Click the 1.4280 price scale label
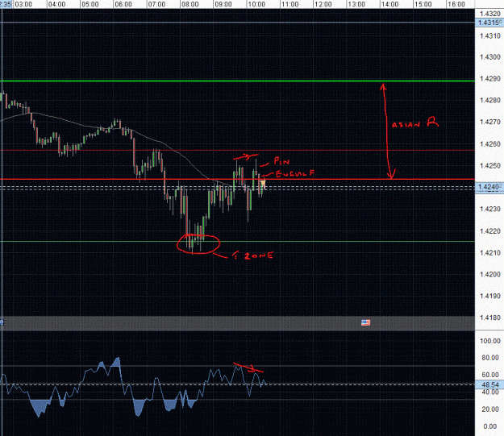The image size is (504, 436). pos(490,100)
